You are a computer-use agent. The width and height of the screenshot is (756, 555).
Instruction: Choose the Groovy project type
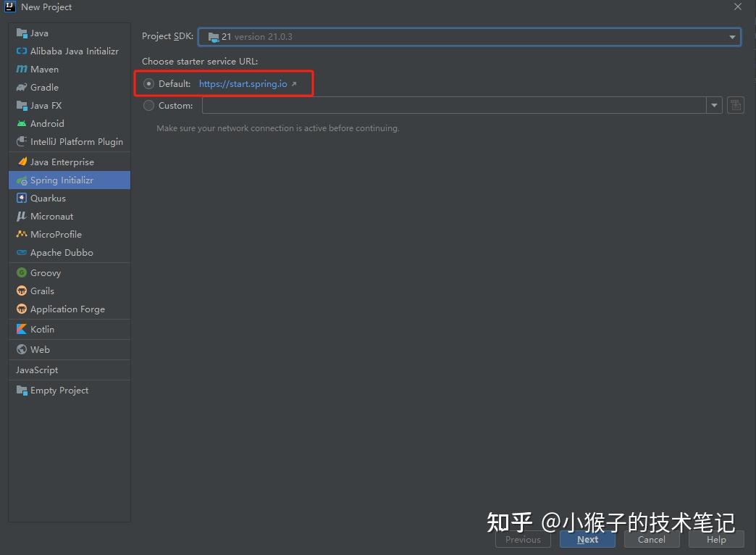(45, 272)
